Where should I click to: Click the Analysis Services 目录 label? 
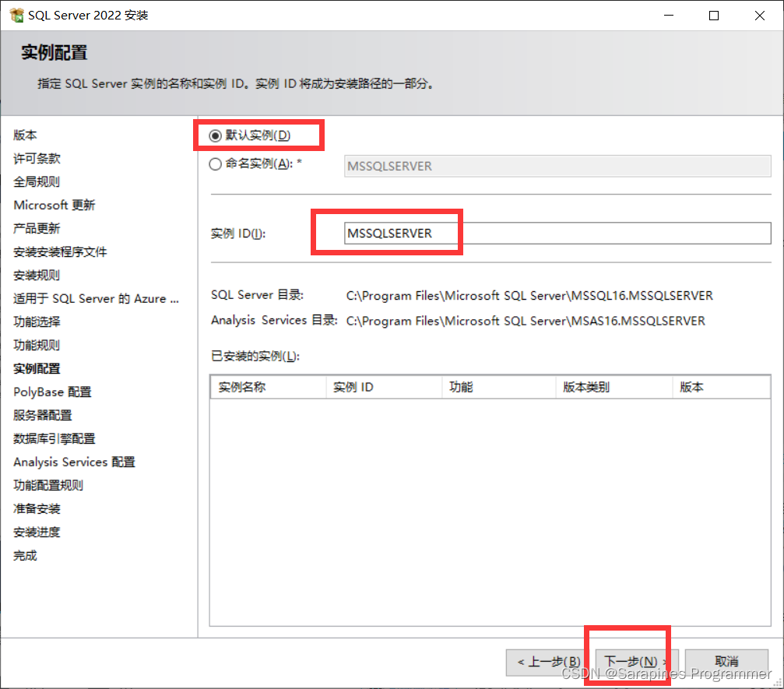tap(274, 320)
